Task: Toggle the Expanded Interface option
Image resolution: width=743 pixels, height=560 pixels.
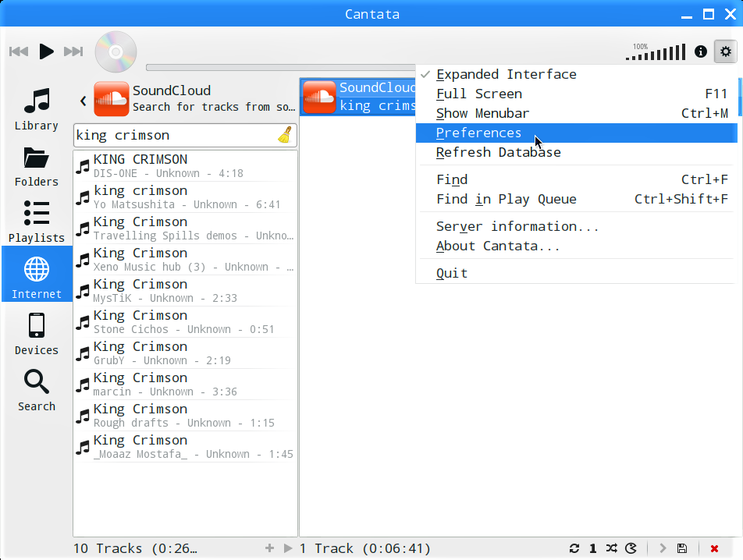Action: point(506,74)
